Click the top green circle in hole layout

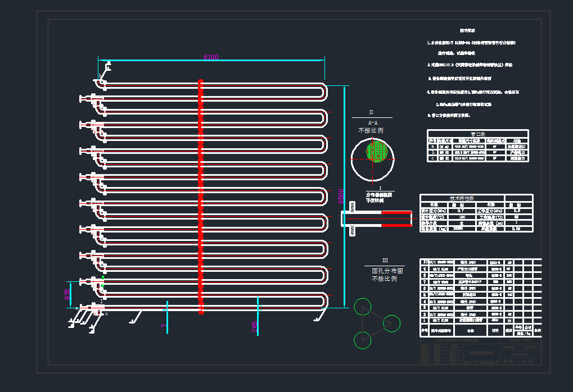(x=363, y=307)
